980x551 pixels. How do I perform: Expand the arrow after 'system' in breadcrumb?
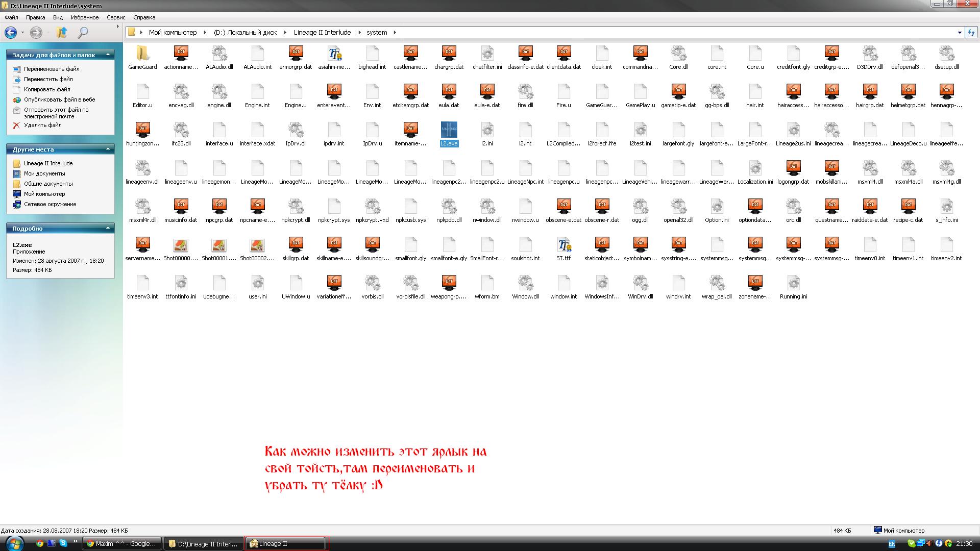coord(395,32)
